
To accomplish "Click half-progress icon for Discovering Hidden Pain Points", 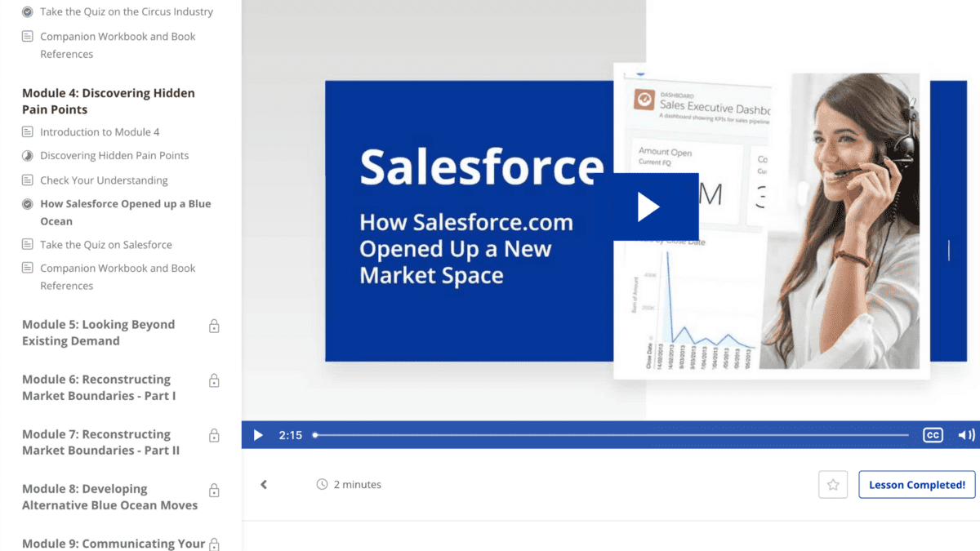I will 28,156.
